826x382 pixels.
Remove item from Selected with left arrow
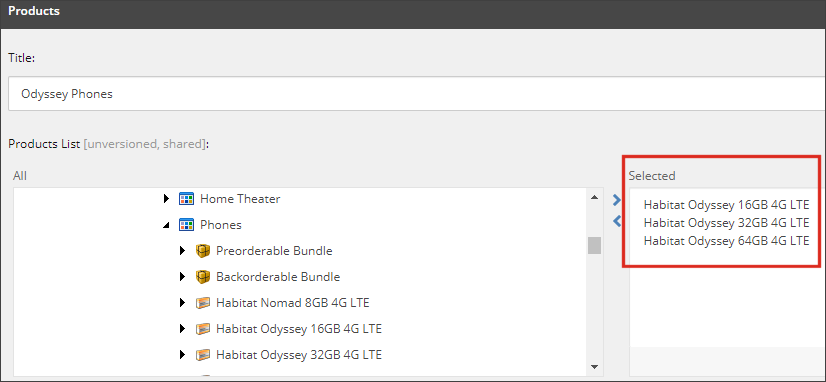click(x=617, y=221)
